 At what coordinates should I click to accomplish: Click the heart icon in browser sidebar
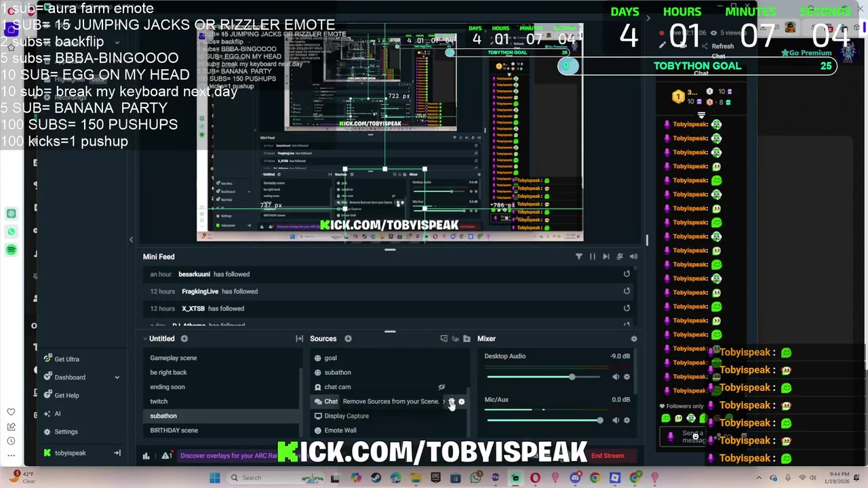pyautogui.click(x=11, y=411)
